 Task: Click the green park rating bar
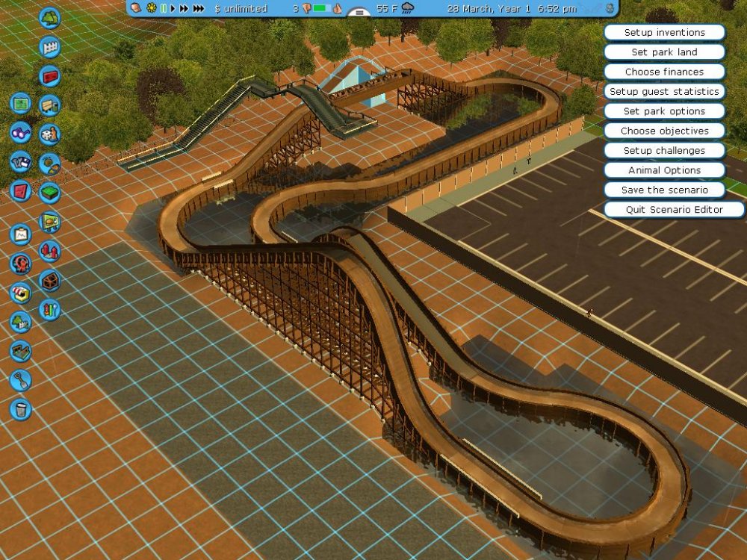322,9
